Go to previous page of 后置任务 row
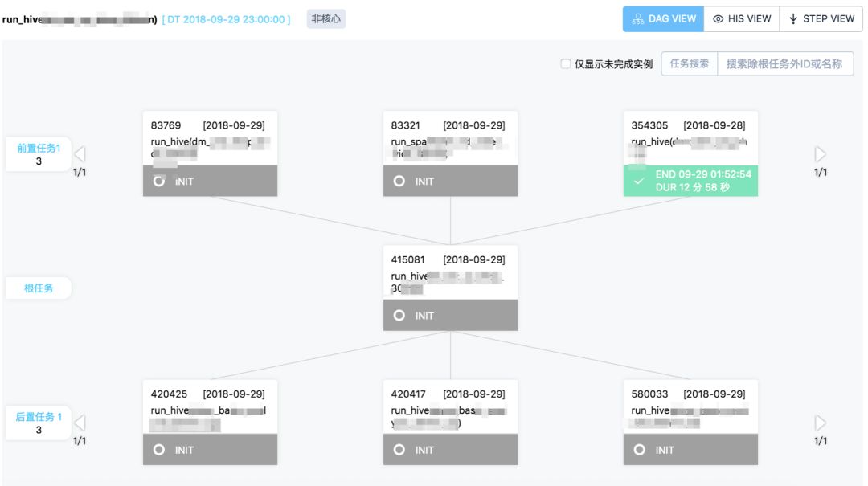Viewport: 868px width, 486px height. (x=80, y=423)
